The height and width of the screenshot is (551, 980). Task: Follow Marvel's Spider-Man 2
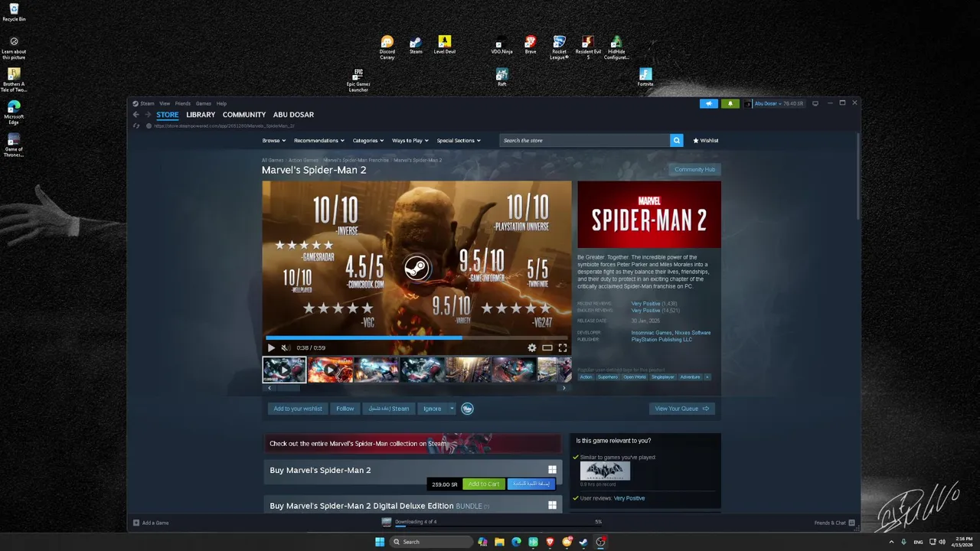[x=345, y=409]
